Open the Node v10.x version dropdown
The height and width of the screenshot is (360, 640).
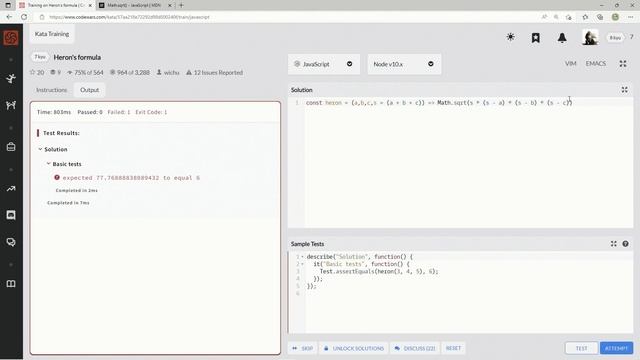(x=404, y=64)
